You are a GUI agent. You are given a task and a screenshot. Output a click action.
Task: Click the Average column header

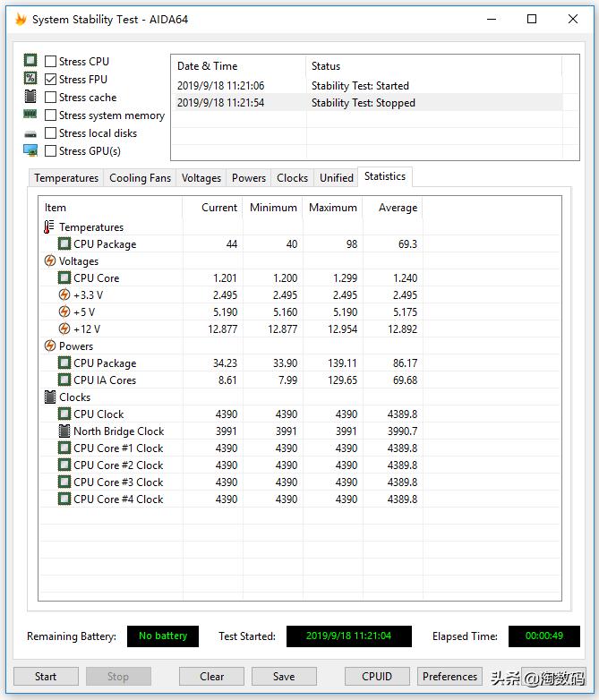click(392, 208)
